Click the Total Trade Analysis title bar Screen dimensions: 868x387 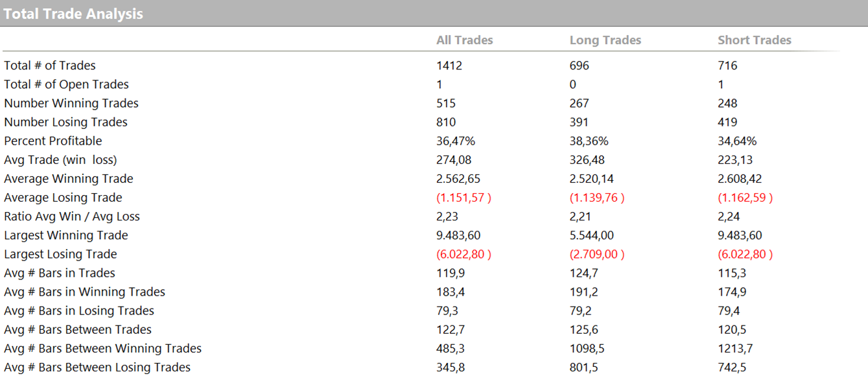click(x=74, y=14)
